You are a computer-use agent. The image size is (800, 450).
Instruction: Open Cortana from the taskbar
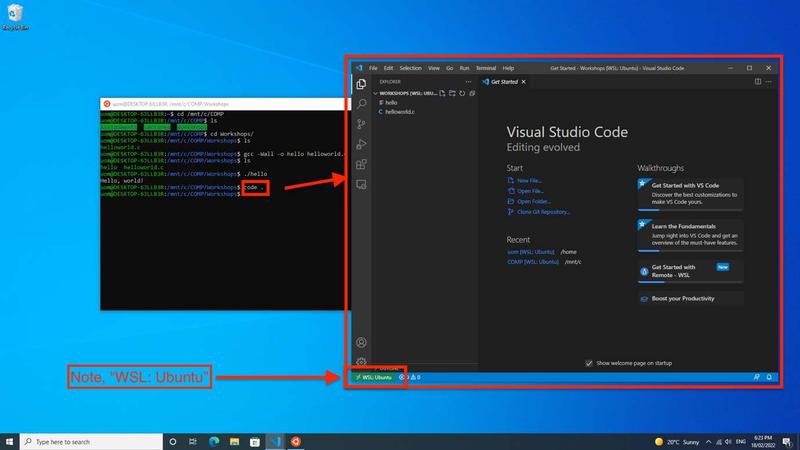[172, 441]
